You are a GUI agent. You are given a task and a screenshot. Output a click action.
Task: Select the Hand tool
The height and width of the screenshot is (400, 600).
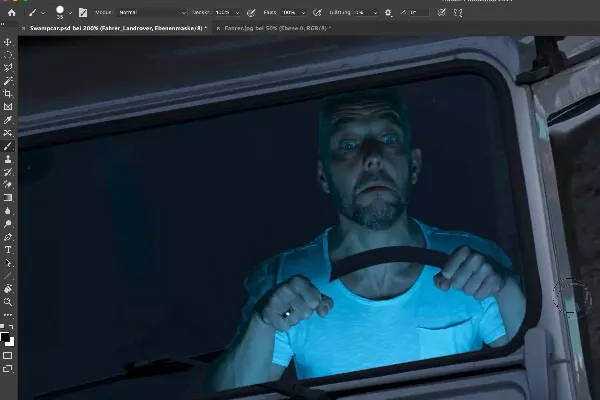[8, 289]
